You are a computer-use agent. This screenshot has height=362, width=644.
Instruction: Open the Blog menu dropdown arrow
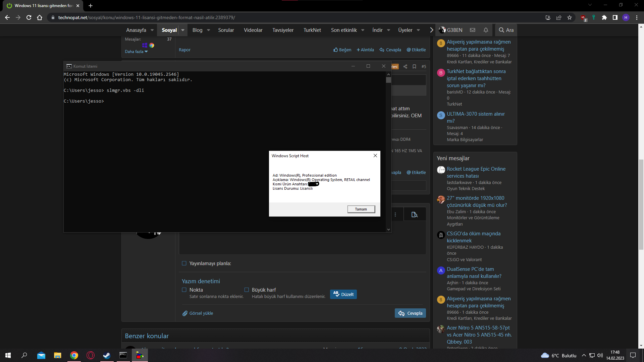209,30
